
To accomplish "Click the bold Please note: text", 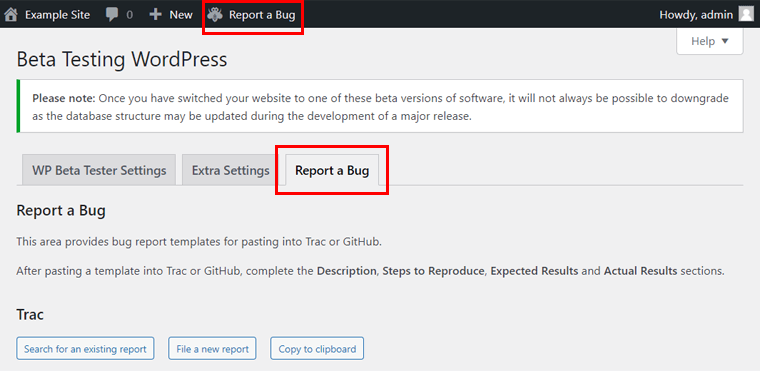I will point(64,98).
